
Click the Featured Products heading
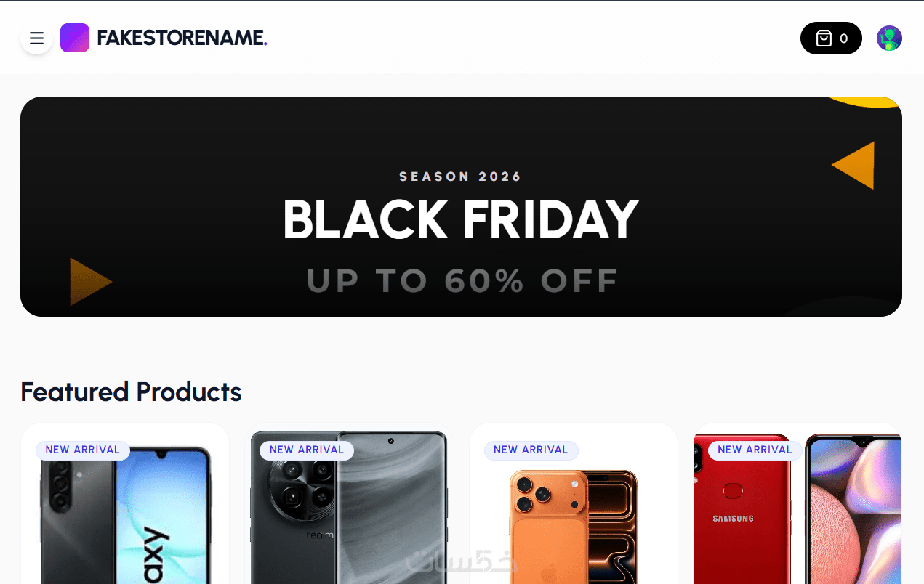(x=131, y=392)
